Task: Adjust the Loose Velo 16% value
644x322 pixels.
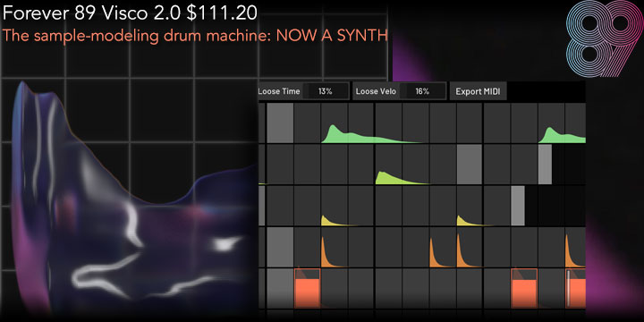Action: [x=422, y=91]
